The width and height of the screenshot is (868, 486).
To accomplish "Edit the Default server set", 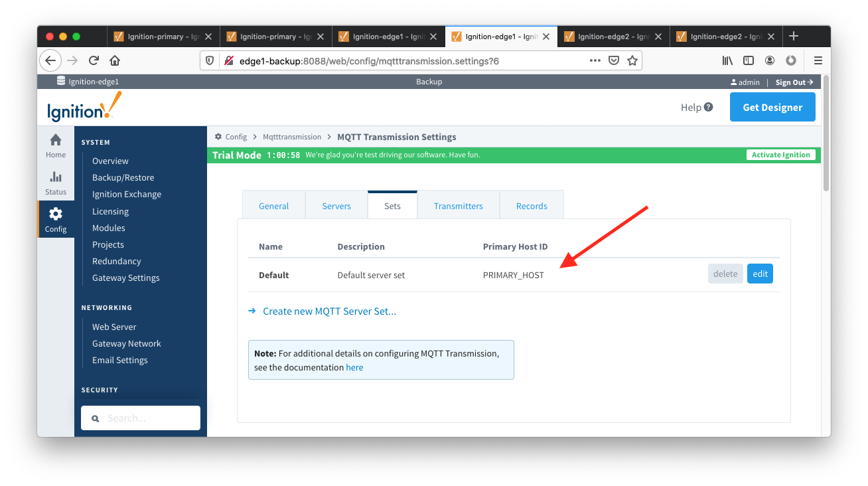I will click(x=760, y=274).
